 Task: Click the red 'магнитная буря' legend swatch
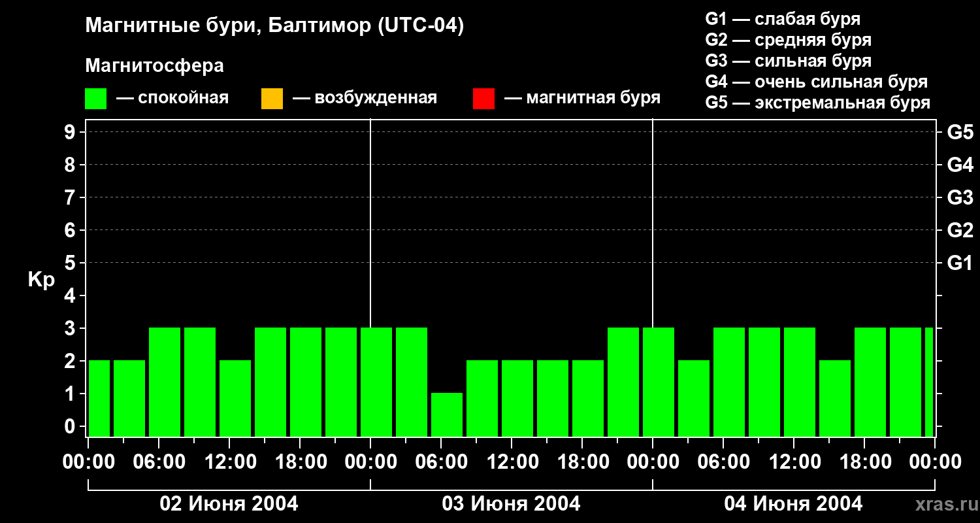click(x=483, y=99)
